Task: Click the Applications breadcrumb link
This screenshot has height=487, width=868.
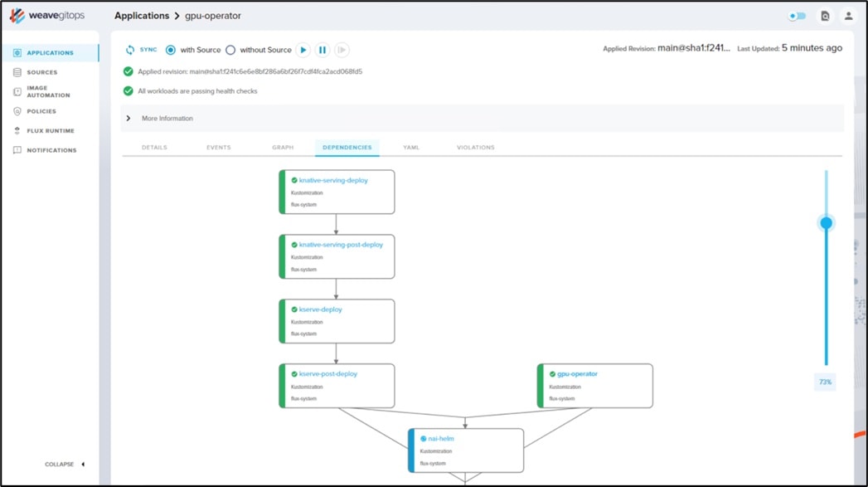Action: [142, 16]
